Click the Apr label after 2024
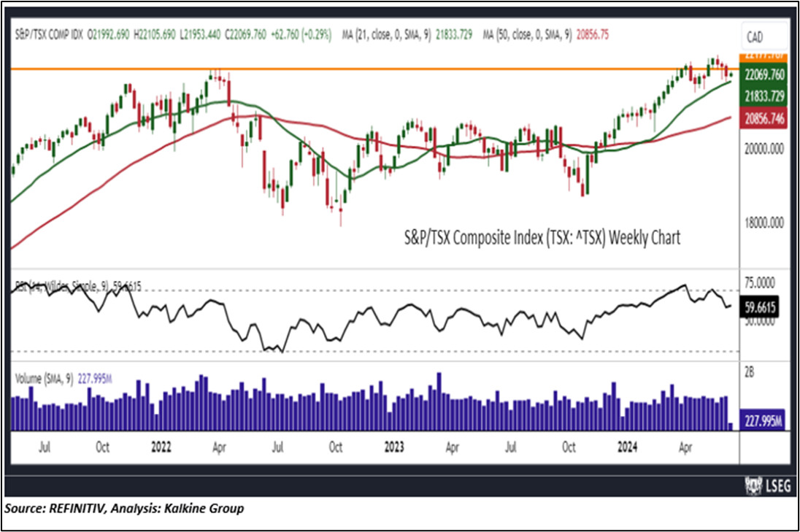Viewport: 800px width, 532px height. [x=685, y=447]
